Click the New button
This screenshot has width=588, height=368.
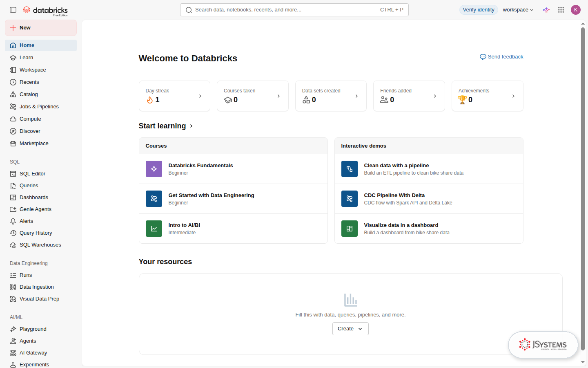pyautogui.click(x=41, y=28)
